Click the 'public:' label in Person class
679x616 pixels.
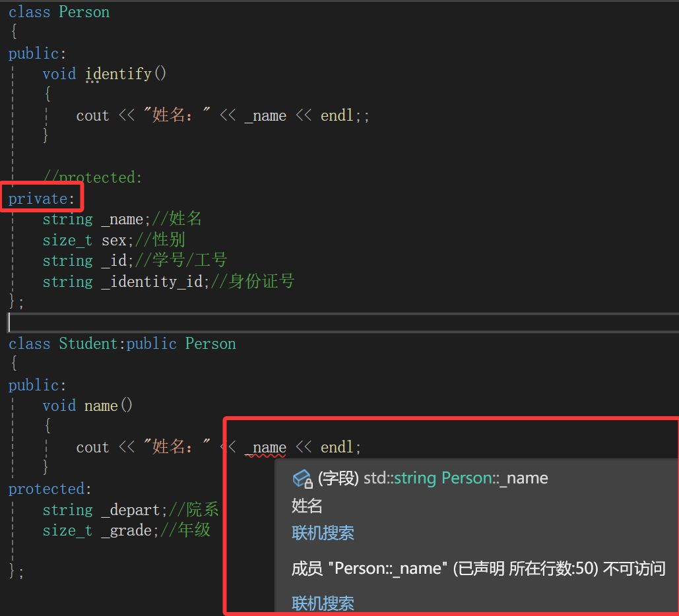(x=37, y=53)
